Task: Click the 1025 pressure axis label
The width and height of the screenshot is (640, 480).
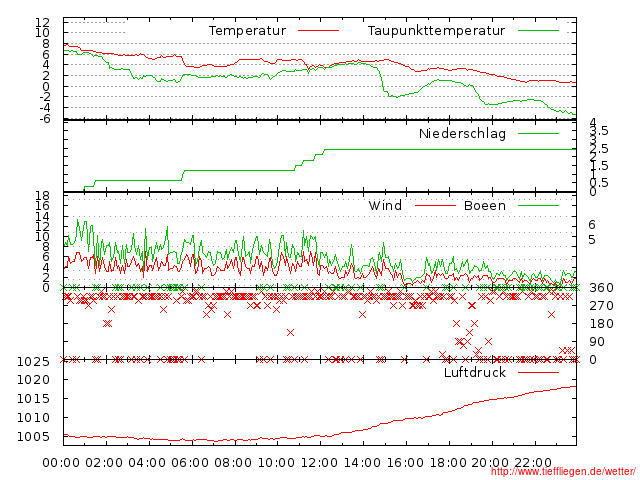Action: coord(33,362)
